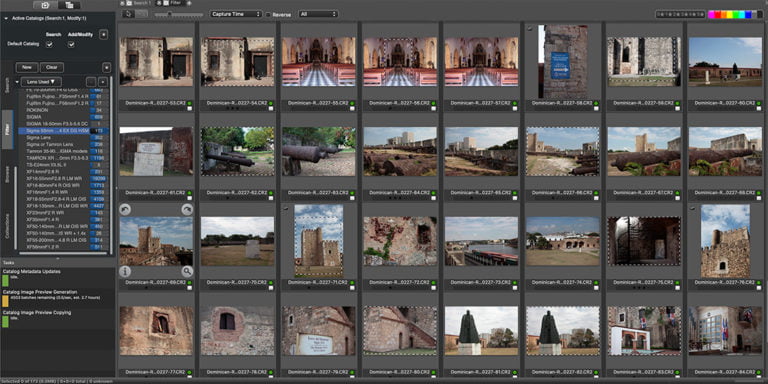Open the Lens Used category dropdown
The height and width of the screenshot is (384, 768).
pos(41,82)
